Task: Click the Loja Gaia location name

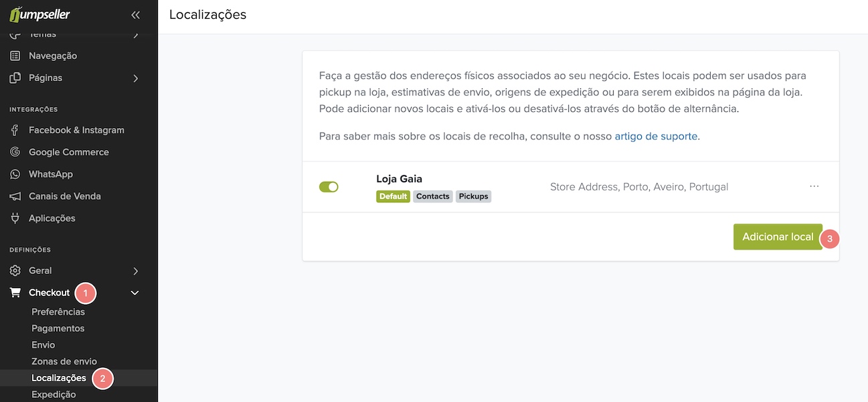Action: tap(400, 179)
